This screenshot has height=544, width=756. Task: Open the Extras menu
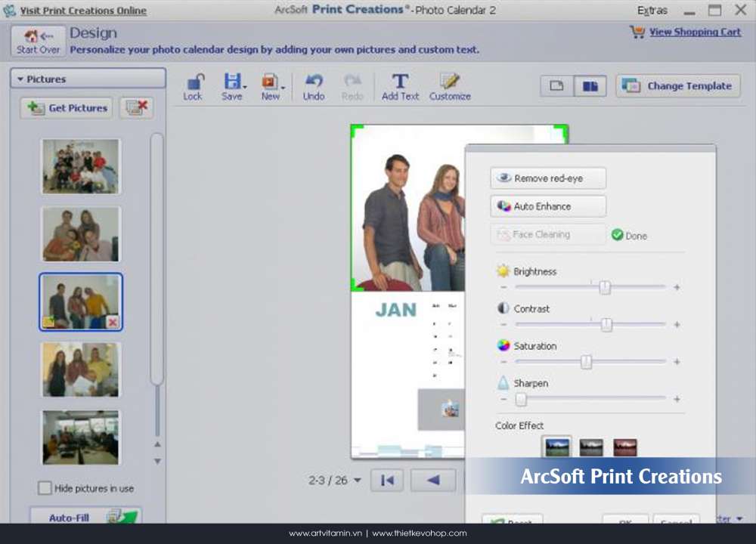[x=652, y=11]
